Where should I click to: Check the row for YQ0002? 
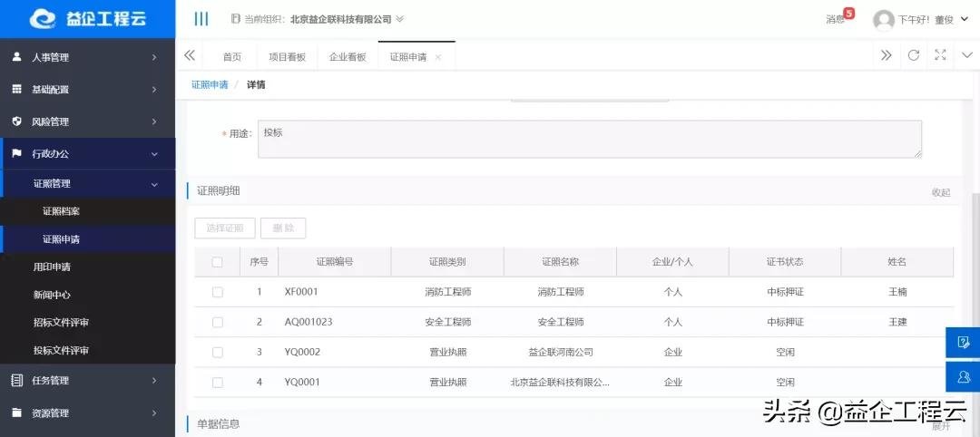click(217, 352)
